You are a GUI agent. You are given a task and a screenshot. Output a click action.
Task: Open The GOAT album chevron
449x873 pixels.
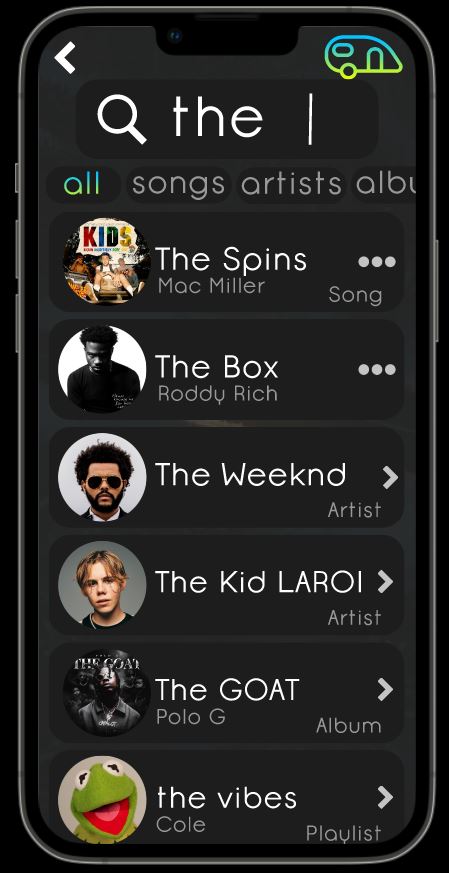(385, 689)
